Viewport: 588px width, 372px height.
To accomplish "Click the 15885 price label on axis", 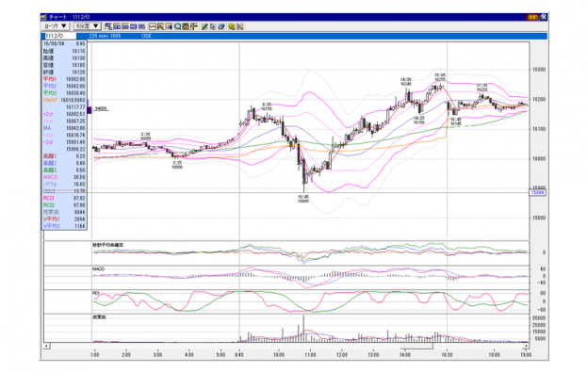I will (538, 192).
